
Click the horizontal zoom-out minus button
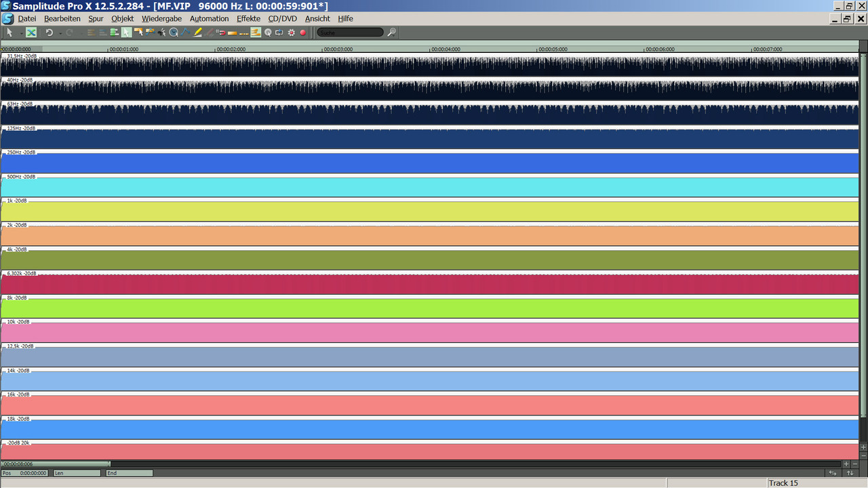854,464
